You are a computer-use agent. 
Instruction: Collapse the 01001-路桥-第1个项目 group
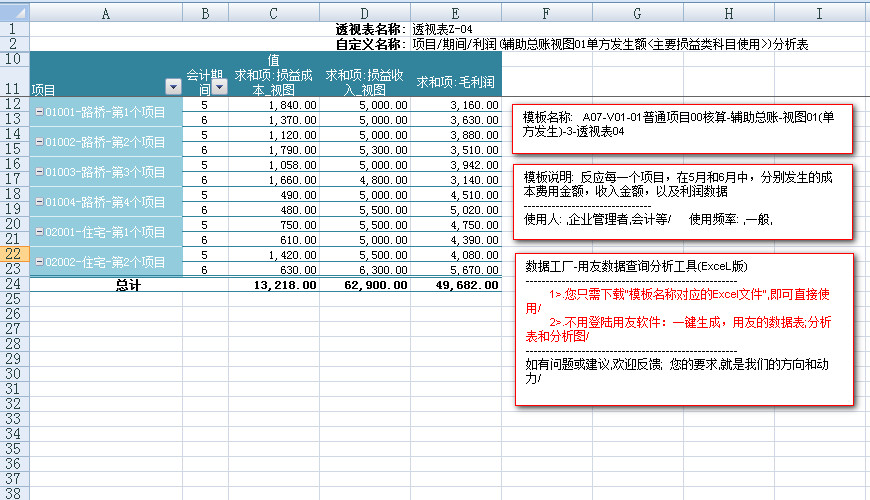click(39, 112)
